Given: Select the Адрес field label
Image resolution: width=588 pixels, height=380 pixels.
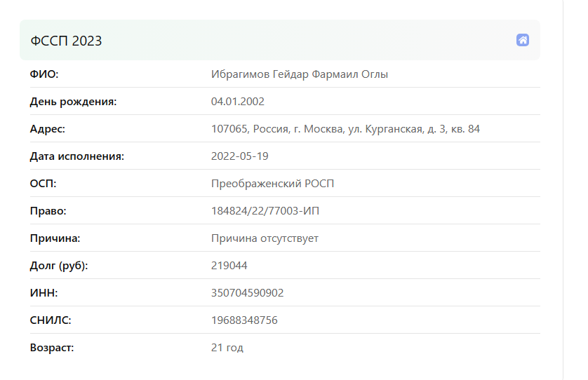Looking at the screenshot, I should tap(47, 129).
